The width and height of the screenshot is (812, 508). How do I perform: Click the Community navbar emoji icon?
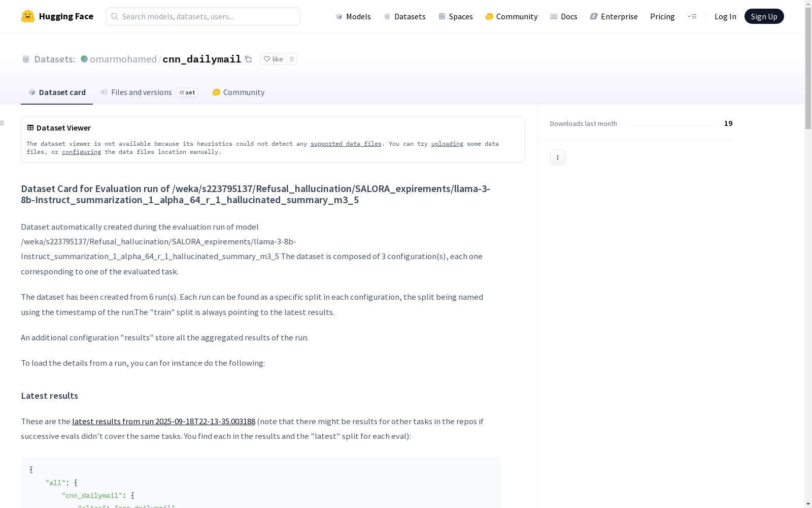(489, 16)
